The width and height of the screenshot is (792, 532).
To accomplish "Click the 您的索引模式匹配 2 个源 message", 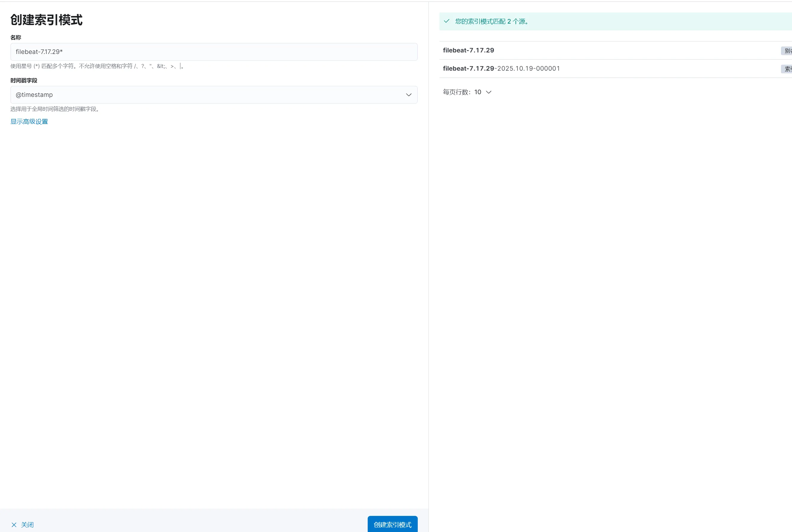I will tap(492, 21).
